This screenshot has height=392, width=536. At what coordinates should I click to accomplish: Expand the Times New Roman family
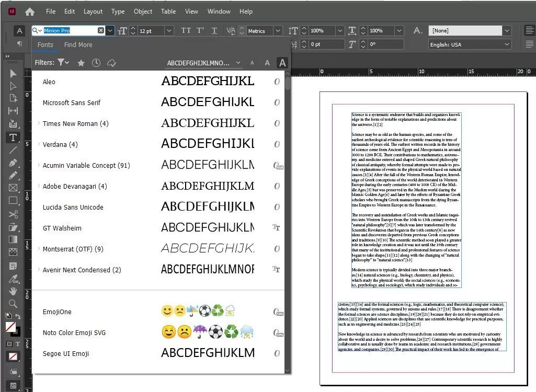[x=39, y=123]
